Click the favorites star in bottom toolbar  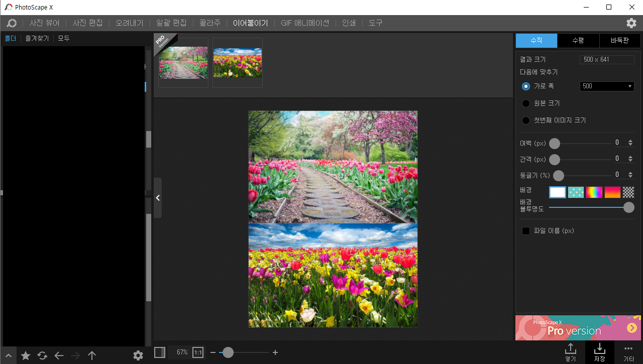click(25, 355)
